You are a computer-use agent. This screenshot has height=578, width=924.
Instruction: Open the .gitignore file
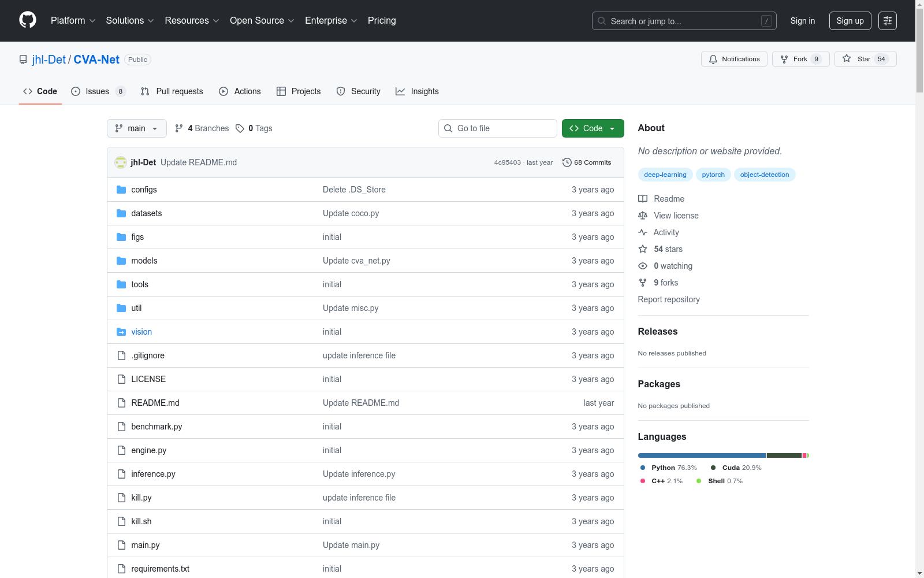coord(148,355)
